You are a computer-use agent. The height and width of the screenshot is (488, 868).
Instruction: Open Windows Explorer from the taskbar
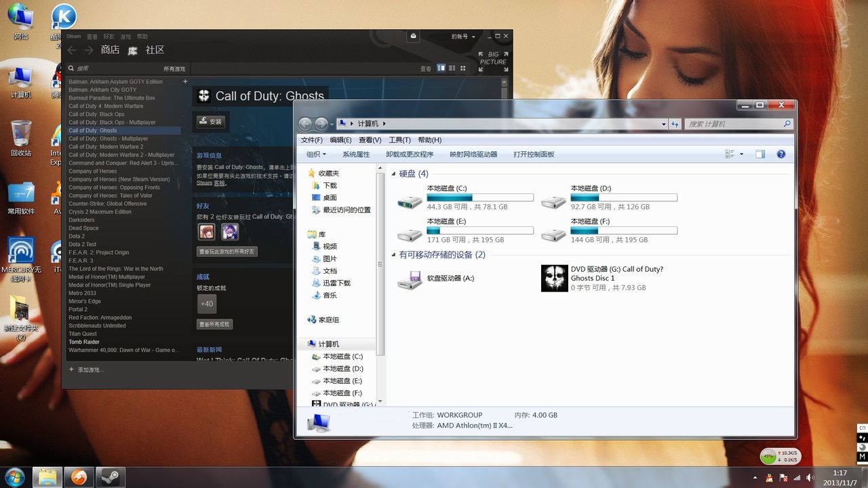[47, 477]
